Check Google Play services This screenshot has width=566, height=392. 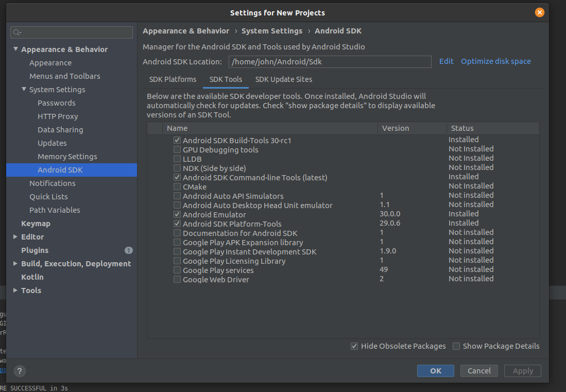[177, 270]
